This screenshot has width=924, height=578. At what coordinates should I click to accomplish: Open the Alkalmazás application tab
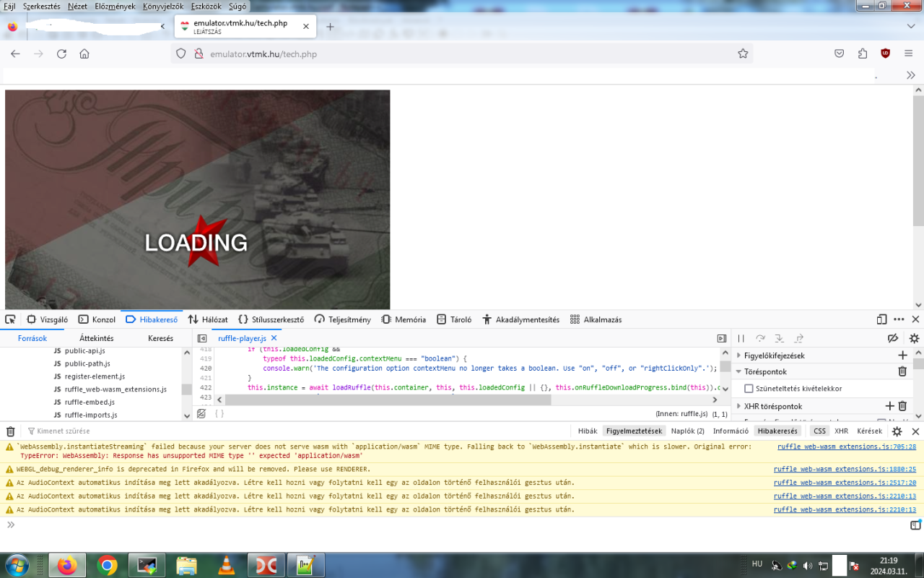point(596,319)
